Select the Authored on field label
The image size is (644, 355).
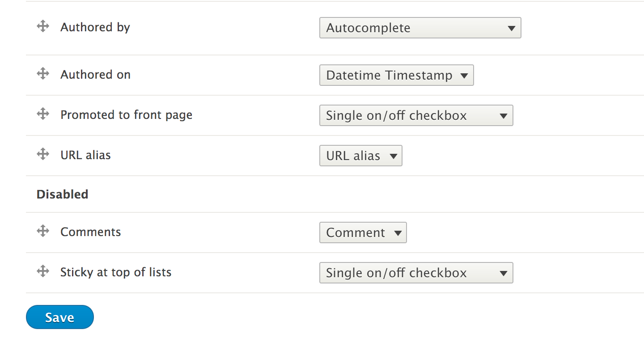click(x=95, y=74)
